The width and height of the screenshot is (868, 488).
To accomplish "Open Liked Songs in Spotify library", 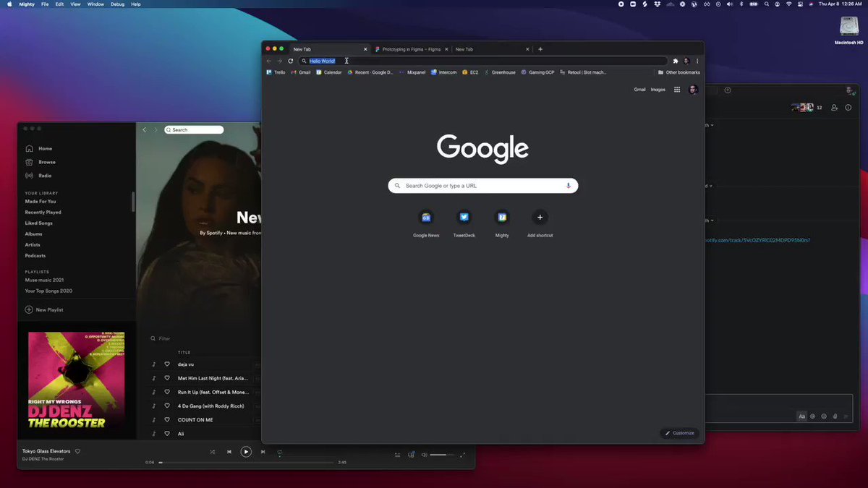I will coord(39,223).
